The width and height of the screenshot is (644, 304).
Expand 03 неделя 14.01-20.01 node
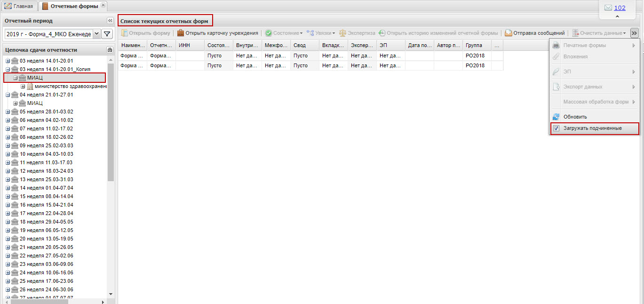tap(7, 61)
